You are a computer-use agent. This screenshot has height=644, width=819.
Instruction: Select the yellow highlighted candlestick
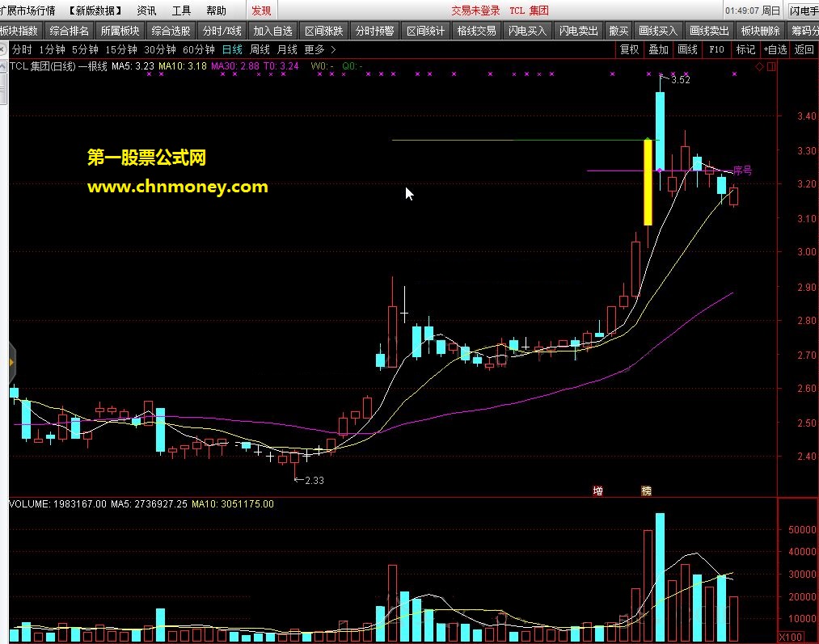point(648,182)
